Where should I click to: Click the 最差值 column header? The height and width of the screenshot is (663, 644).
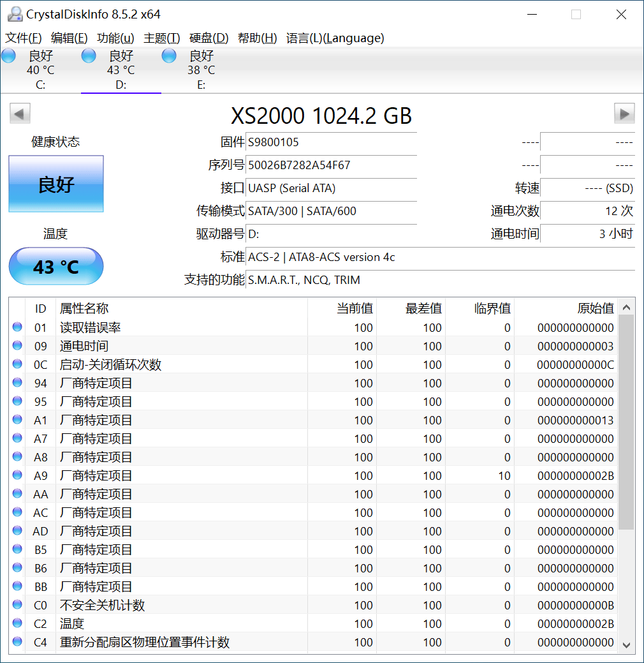pos(411,308)
